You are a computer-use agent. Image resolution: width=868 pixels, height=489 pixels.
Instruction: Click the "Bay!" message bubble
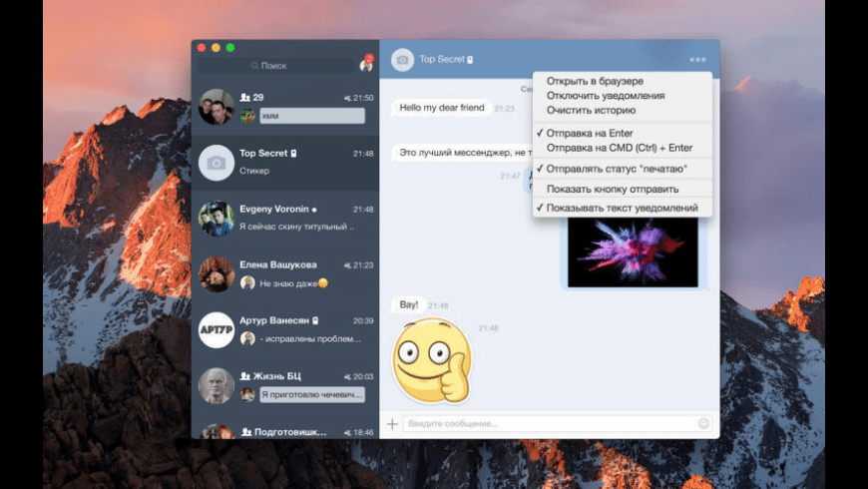408,304
